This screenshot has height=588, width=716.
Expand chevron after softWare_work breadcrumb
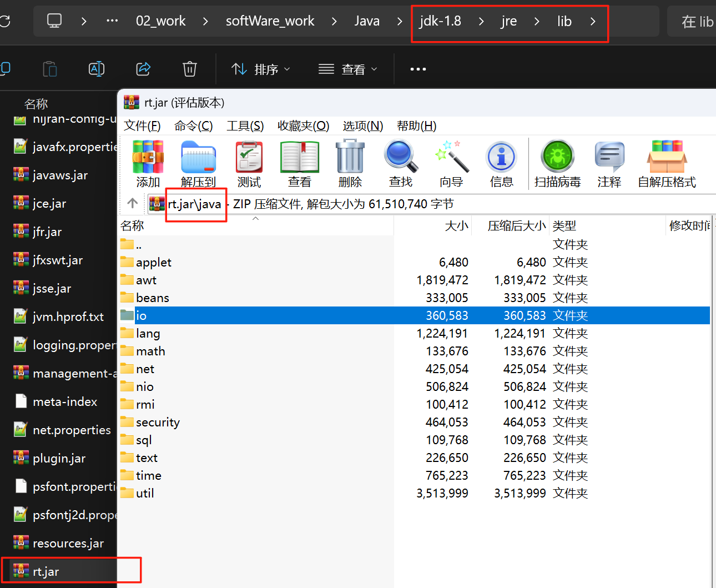[334, 21]
